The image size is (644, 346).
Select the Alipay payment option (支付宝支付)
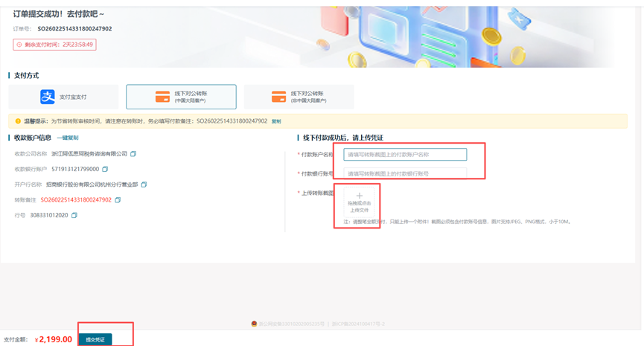click(63, 97)
